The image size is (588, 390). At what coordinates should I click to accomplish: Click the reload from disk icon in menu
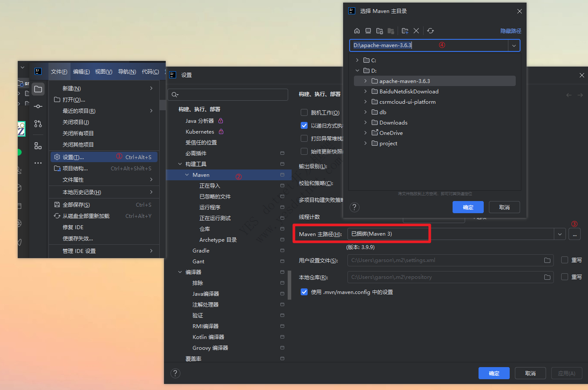pos(57,216)
